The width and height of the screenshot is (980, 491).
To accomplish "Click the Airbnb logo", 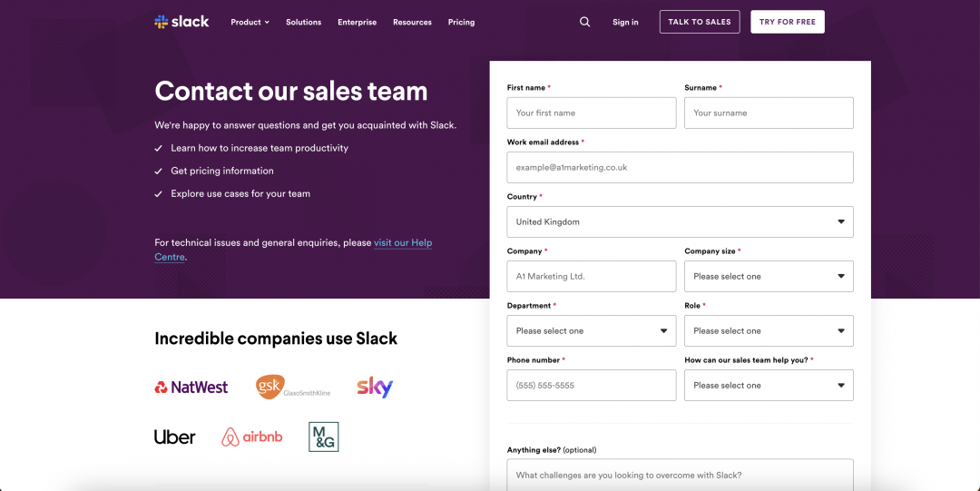I will coord(252,437).
